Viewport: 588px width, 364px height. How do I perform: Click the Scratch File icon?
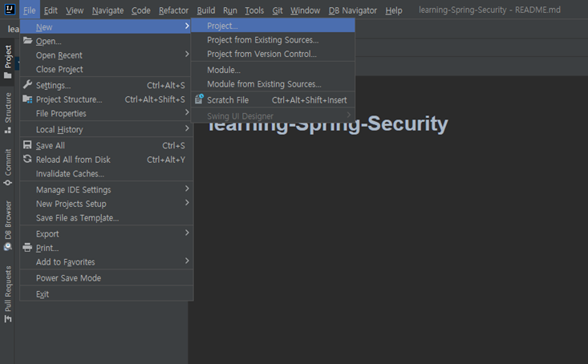(x=199, y=99)
